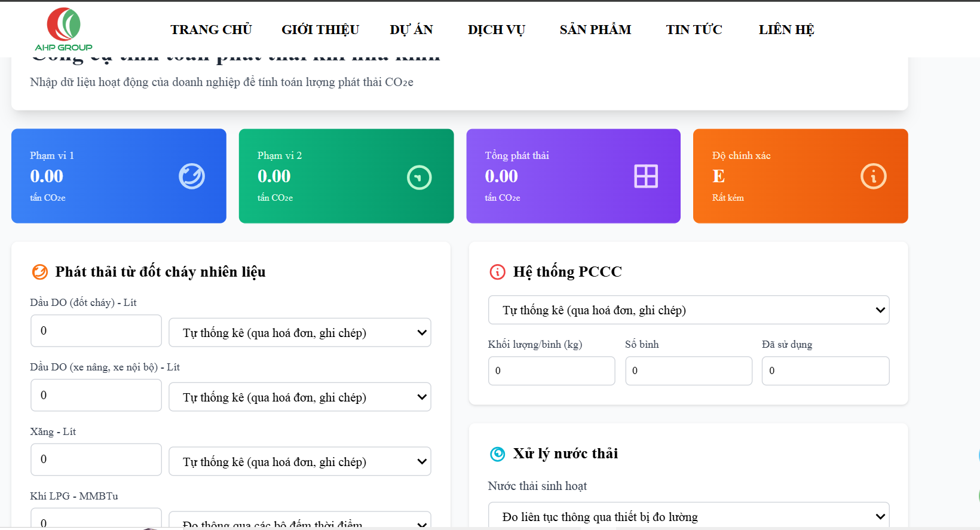The width and height of the screenshot is (980, 530).
Task: Open Hệ thống PCCC method dropdown
Action: [x=688, y=310]
